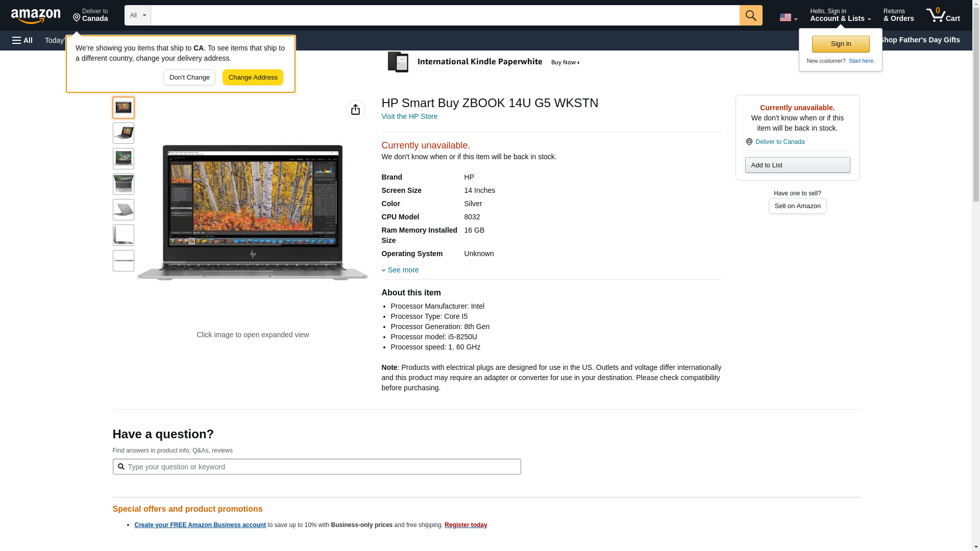Open Returns & Orders
Screen dimensions: 980x551
tap(898, 15)
